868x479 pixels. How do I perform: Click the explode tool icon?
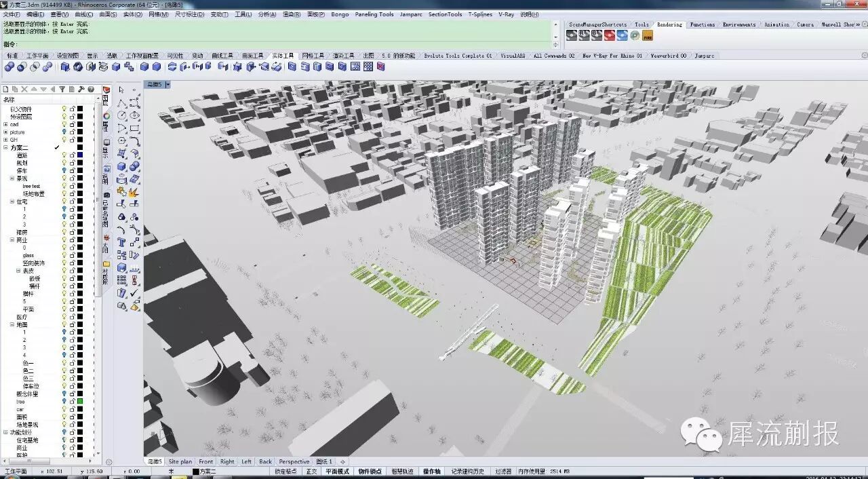[x=134, y=193]
